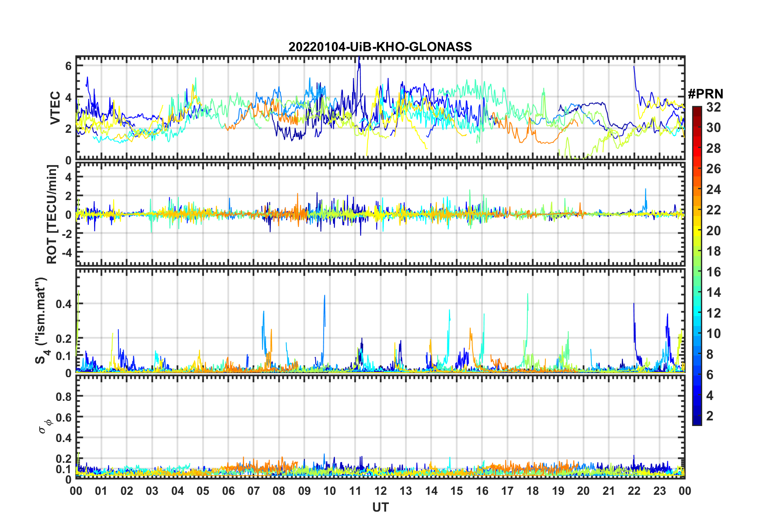Click x-axis tick label 22
The height and width of the screenshot is (532, 761).
[x=634, y=491]
